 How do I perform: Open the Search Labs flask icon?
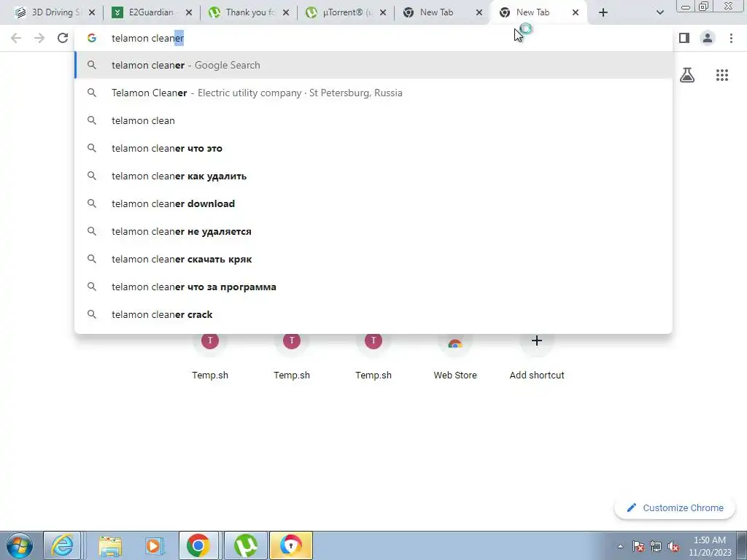click(687, 75)
